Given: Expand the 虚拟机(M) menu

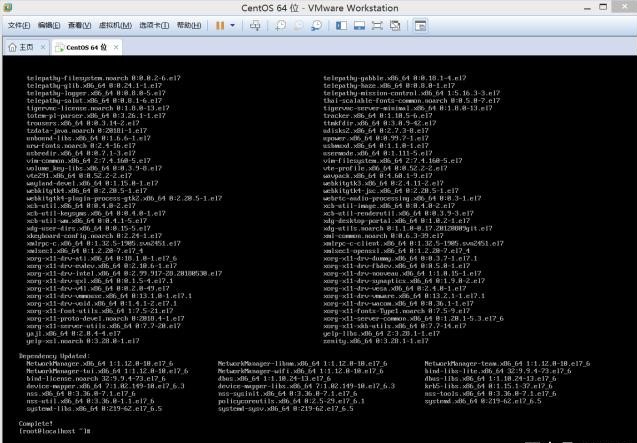Looking at the screenshot, I should coord(113,25).
